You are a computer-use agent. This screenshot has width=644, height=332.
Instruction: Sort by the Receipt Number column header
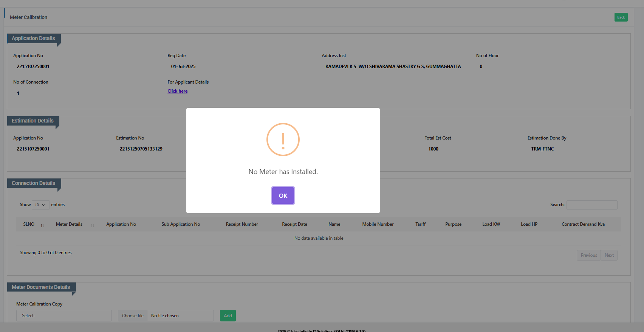tap(242, 224)
